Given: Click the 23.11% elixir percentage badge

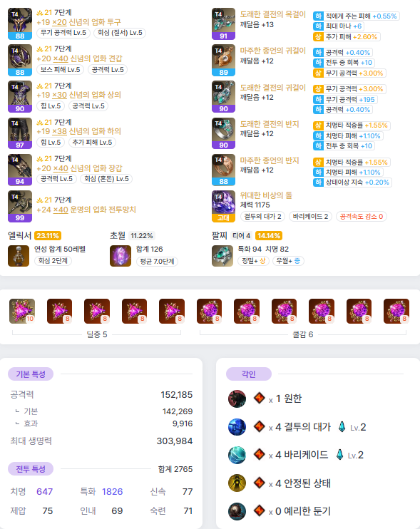Looking at the screenshot, I should pos(48,235).
